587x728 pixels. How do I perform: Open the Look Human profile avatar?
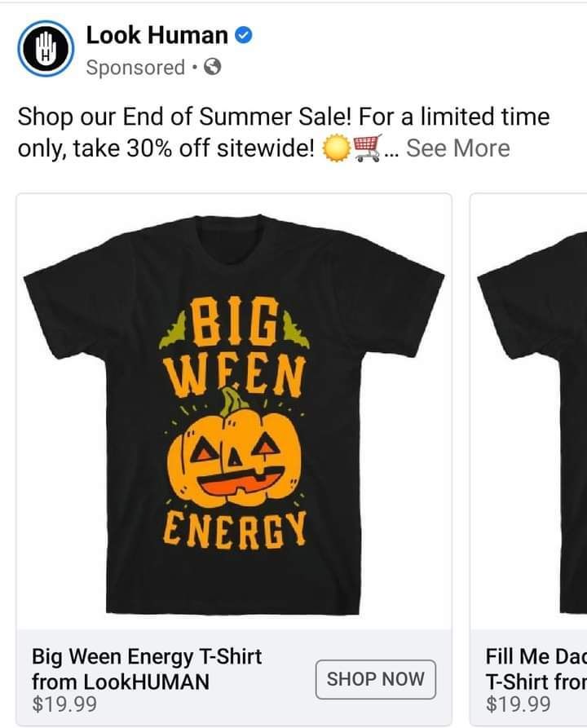tap(46, 49)
